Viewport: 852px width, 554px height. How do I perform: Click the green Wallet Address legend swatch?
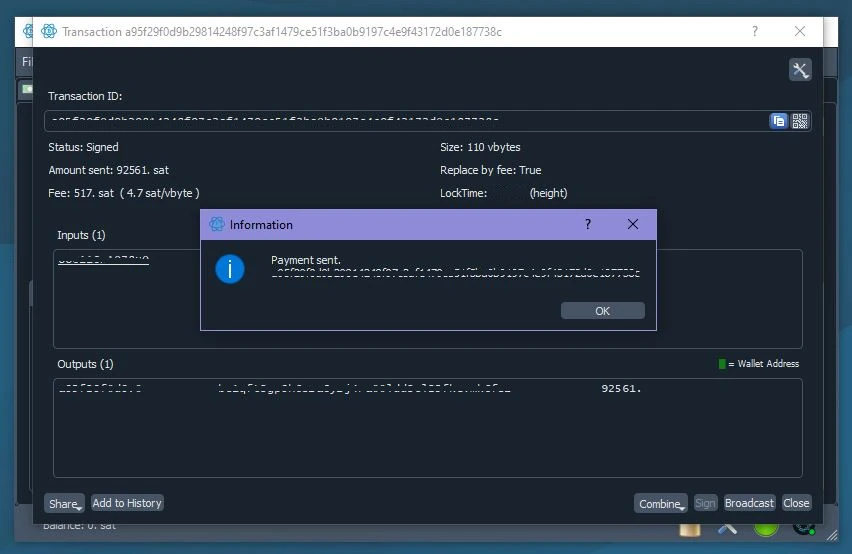(x=722, y=364)
